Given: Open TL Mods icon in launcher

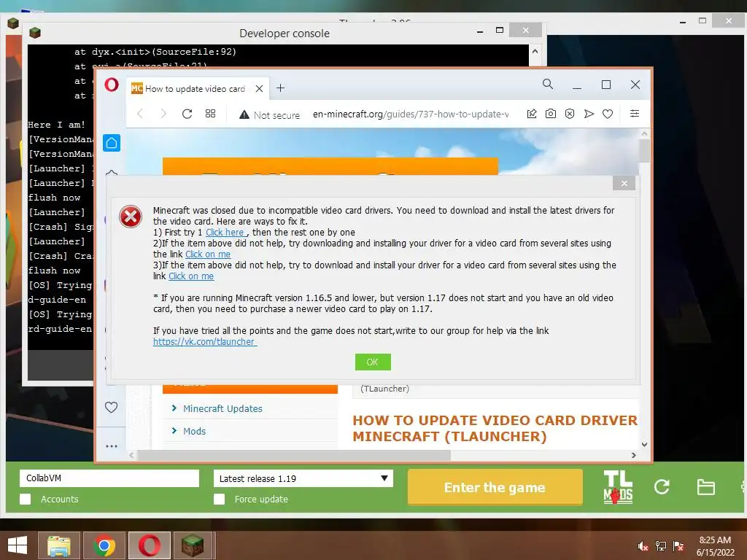Looking at the screenshot, I should coord(618,487).
